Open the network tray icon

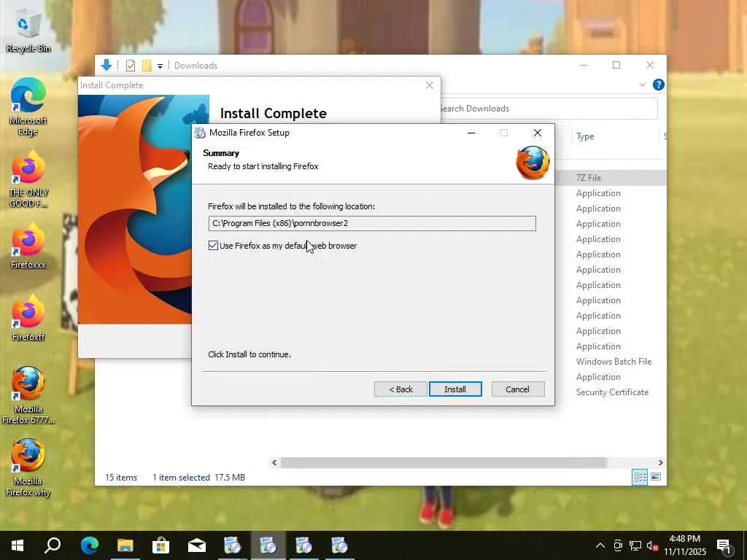[x=635, y=545]
